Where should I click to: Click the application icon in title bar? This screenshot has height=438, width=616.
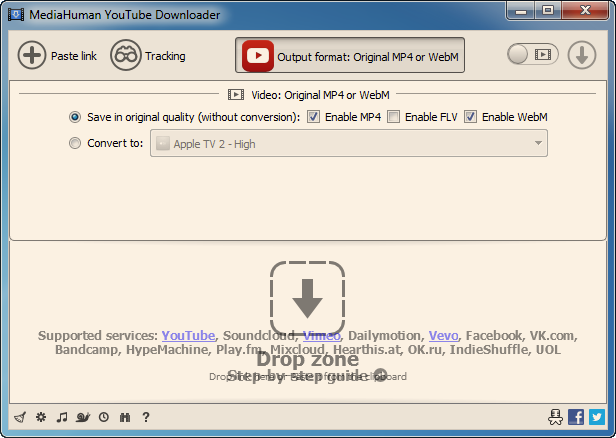pyautogui.click(x=16, y=15)
